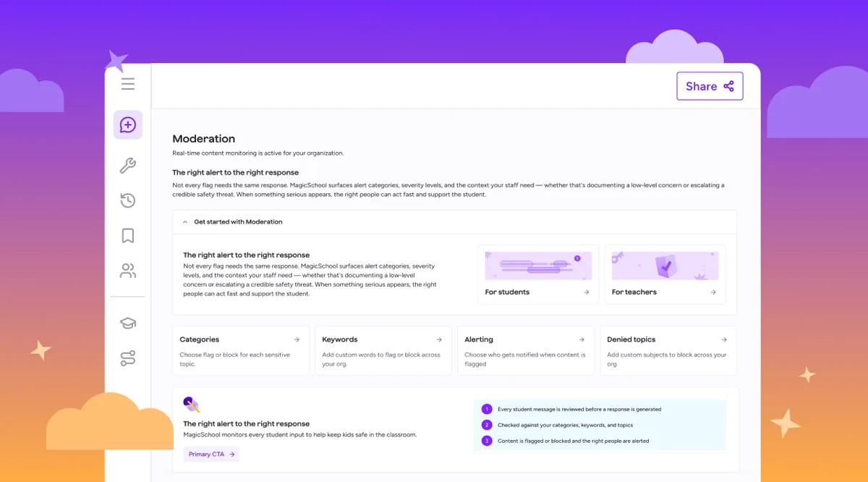Open the hamburger menu icon
The image size is (868, 482).
pos(128,84)
